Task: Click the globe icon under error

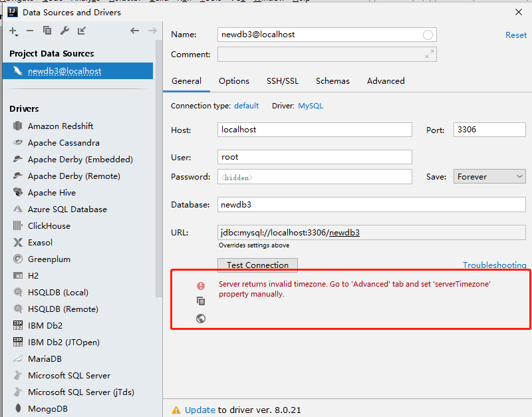Action: 201,319
